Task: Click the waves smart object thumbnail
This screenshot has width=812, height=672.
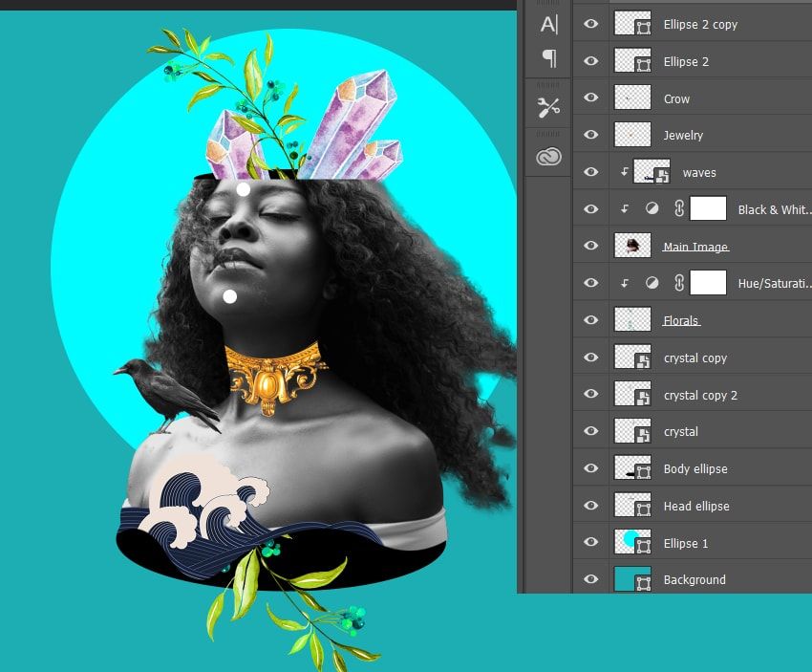Action: pyautogui.click(x=652, y=172)
